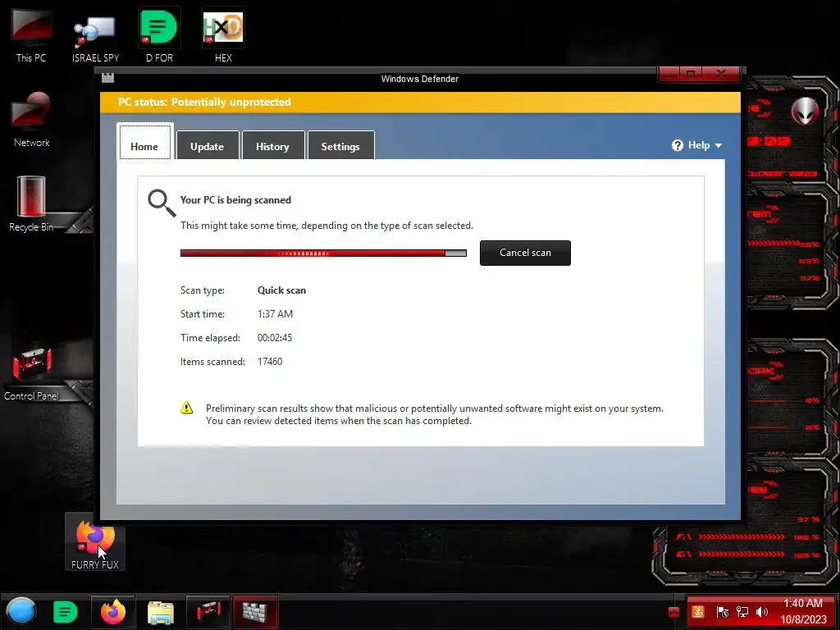The height and width of the screenshot is (630, 840).
Task: Click the Java tray icon
Action: click(x=698, y=612)
